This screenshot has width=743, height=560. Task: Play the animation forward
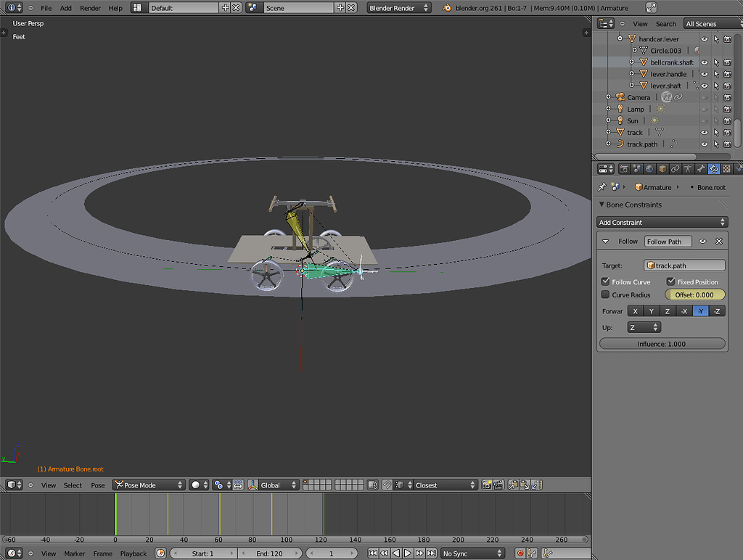click(x=408, y=553)
